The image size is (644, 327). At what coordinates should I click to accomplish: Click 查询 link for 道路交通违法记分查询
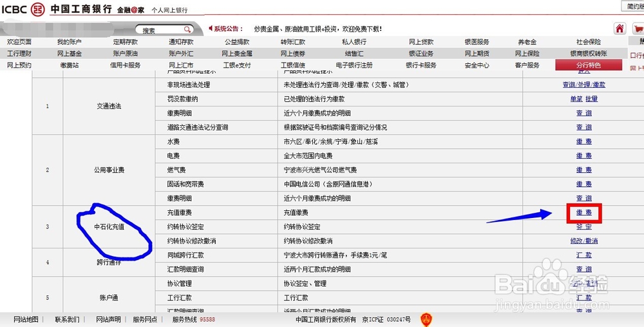[x=583, y=127]
